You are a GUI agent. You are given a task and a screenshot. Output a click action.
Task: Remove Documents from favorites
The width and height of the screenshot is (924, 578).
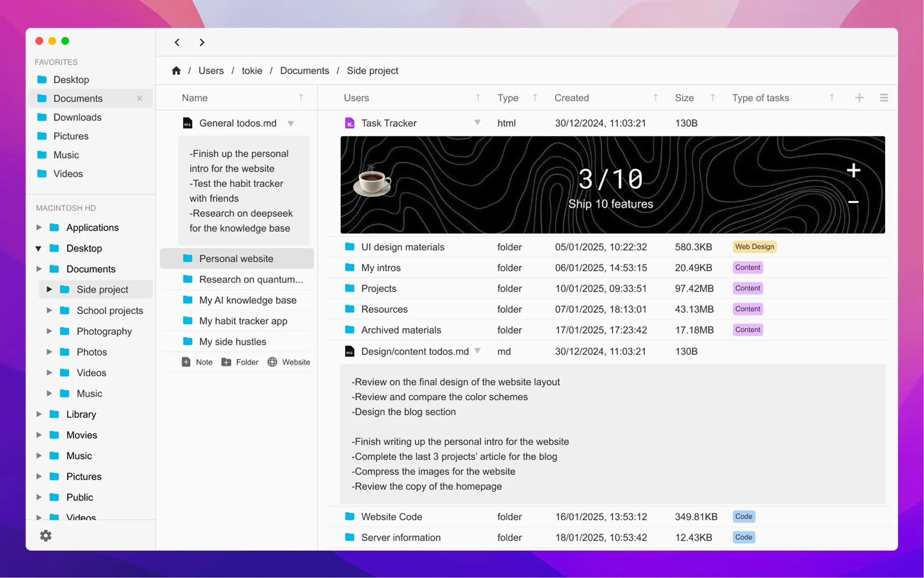click(x=139, y=98)
